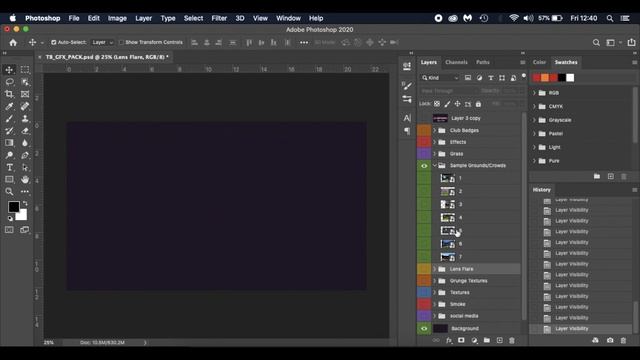Select the Pen tool
The image size is (640, 360).
coord(25,155)
